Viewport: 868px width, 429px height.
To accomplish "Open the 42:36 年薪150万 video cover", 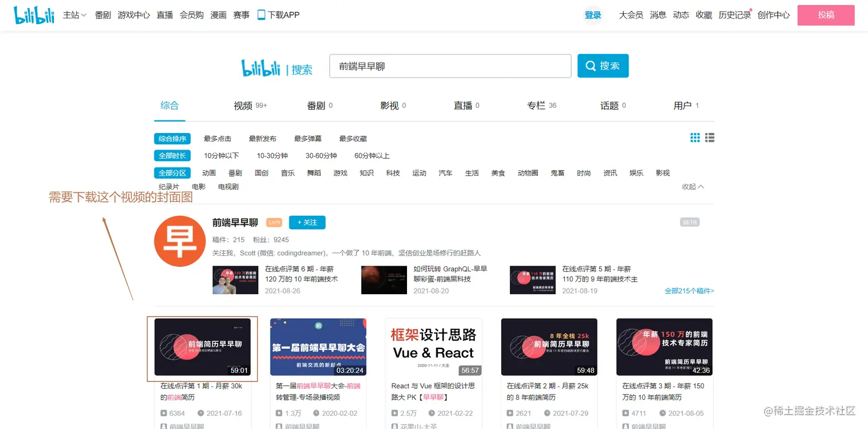I will point(664,347).
